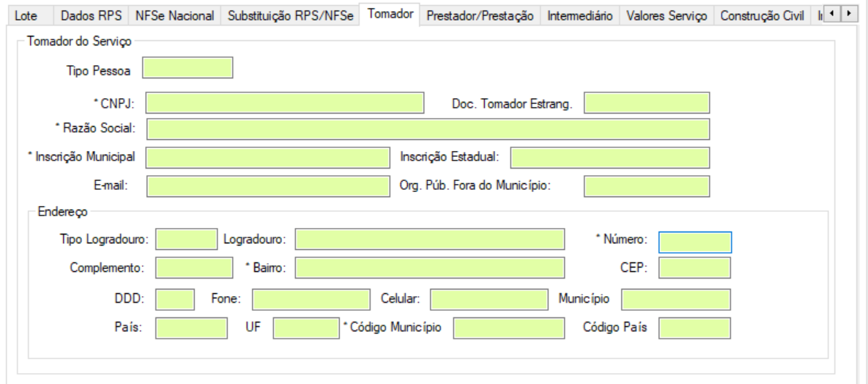The width and height of the screenshot is (868, 384).
Task: Go to Substituição RPS/NFSe tab
Action: pyautogui.click(x=292, y=15)
